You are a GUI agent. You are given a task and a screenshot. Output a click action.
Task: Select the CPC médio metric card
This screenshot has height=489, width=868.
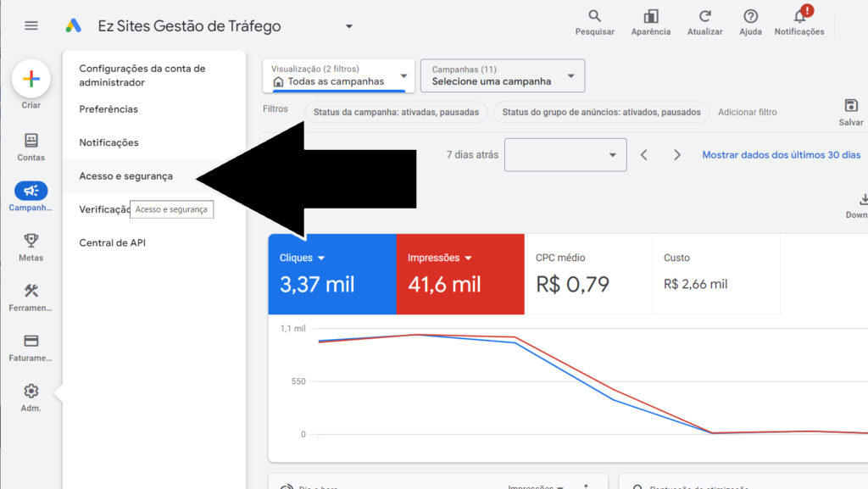(x=588, y=275)
